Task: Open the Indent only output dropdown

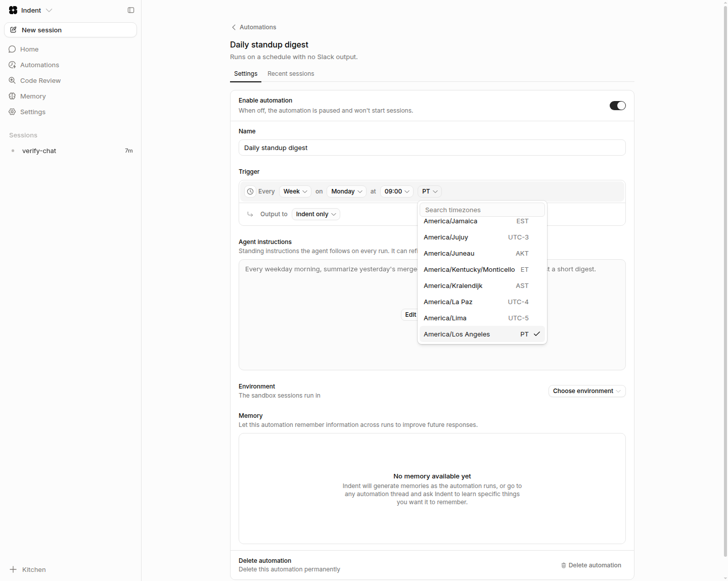Action: click(316, 214)
